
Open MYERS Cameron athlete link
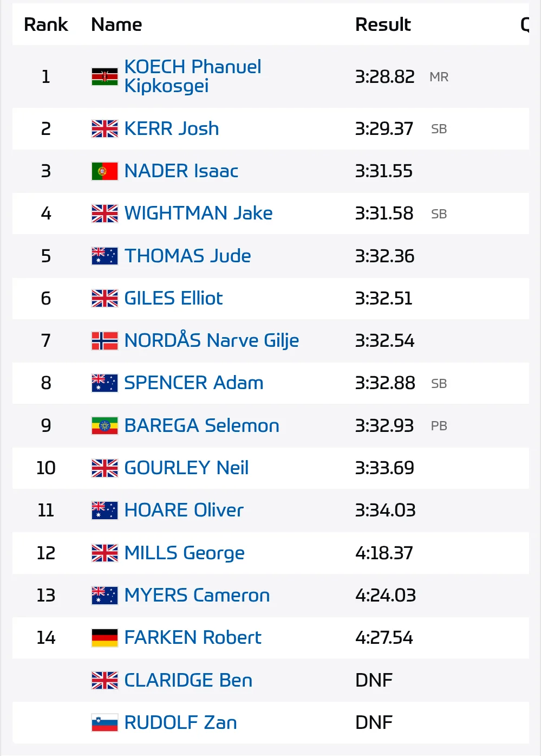(x=197, y=595)
